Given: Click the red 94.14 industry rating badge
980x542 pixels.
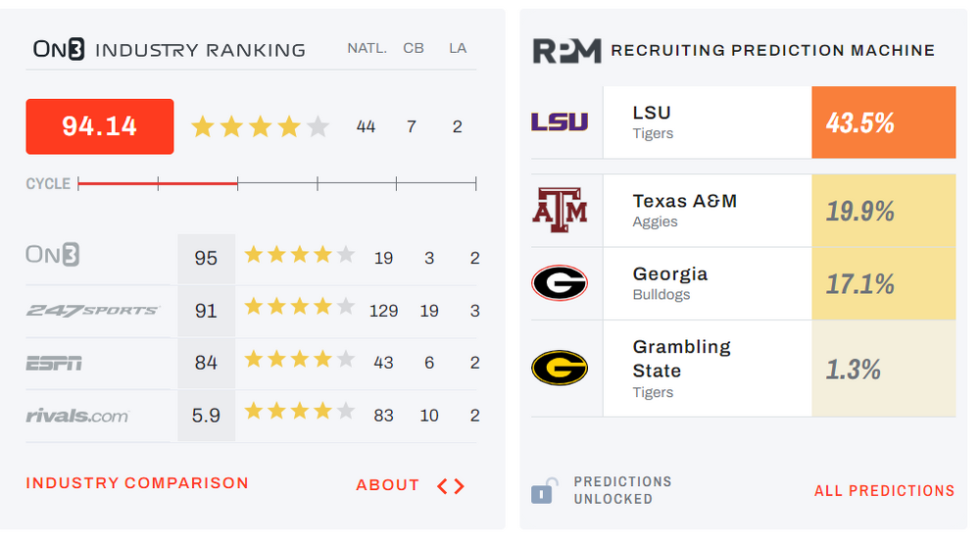Looking at the screenshot, I should click(x=100, y=126).
